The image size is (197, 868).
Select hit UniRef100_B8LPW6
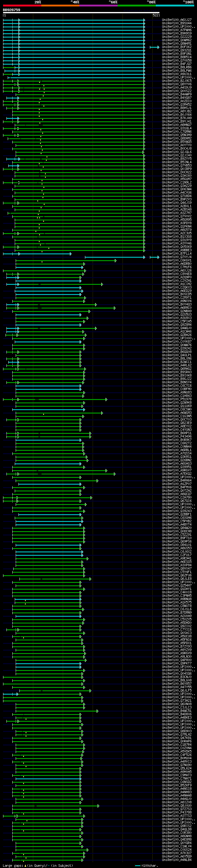point(177,71)
